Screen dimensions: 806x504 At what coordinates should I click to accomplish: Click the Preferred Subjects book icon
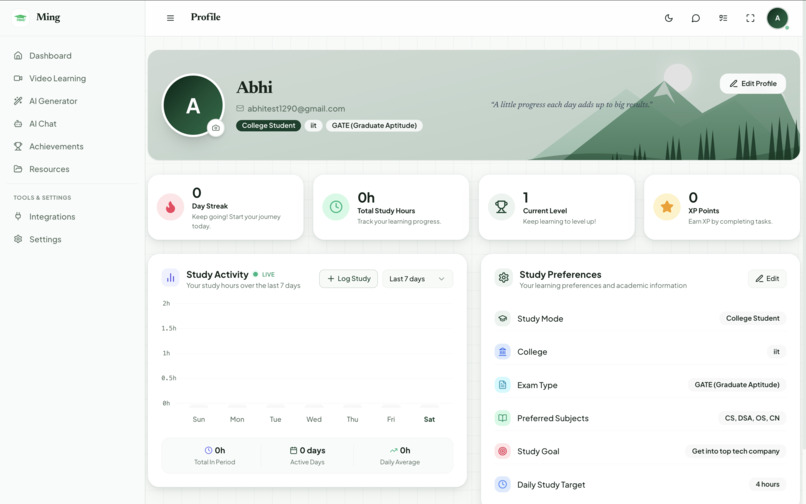pos(502,418)
